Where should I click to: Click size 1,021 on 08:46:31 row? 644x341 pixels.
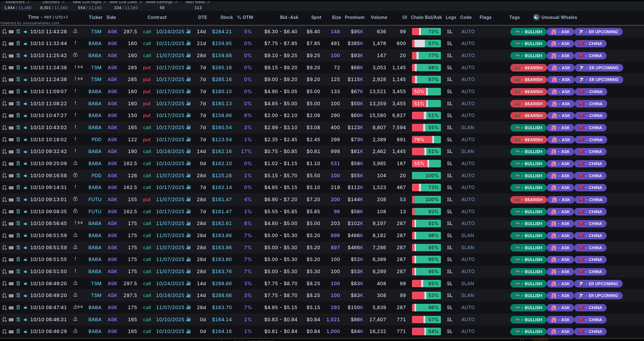coord(333,319)
